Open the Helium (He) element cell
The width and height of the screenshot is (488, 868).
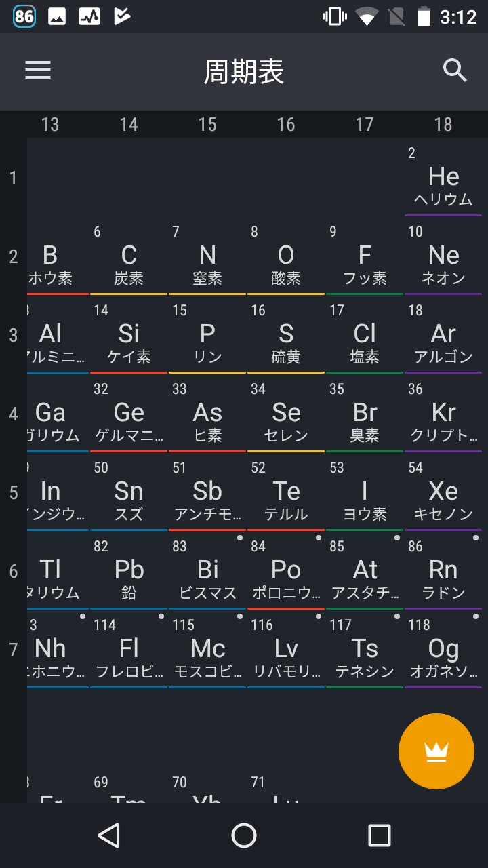coord(443,179)
